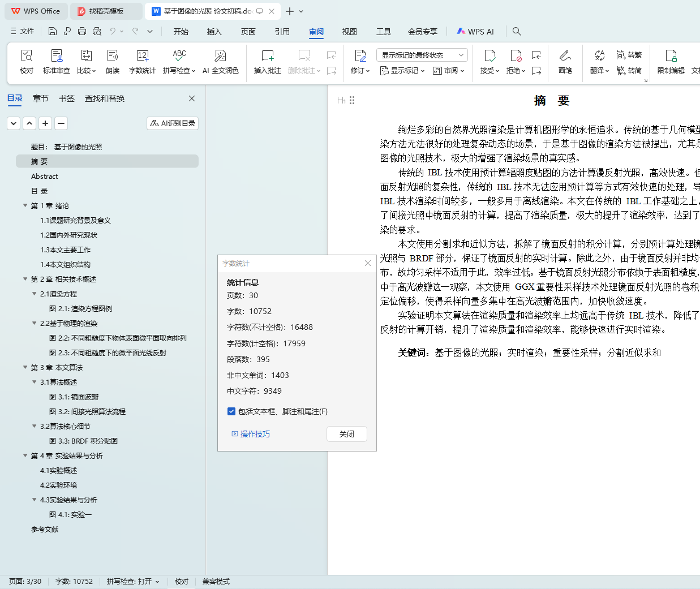Switch to 找稻壳模板 window tab
700x589 pixels.
(106, 11)
